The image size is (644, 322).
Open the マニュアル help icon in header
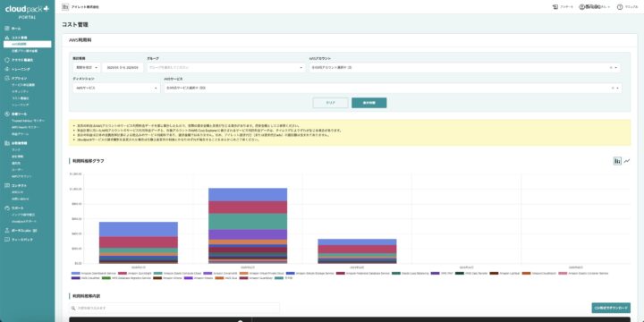point(620,7)
